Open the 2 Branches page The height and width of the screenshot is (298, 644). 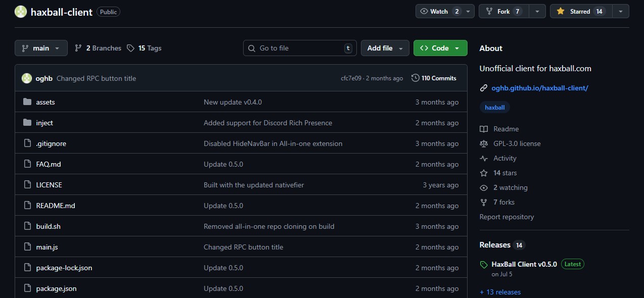click(x=98, y=48)
